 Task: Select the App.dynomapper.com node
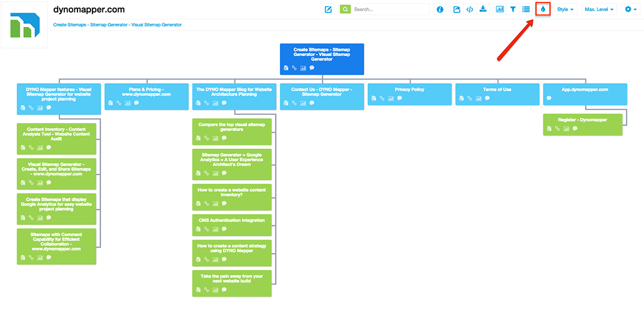[x=585, y=94]
